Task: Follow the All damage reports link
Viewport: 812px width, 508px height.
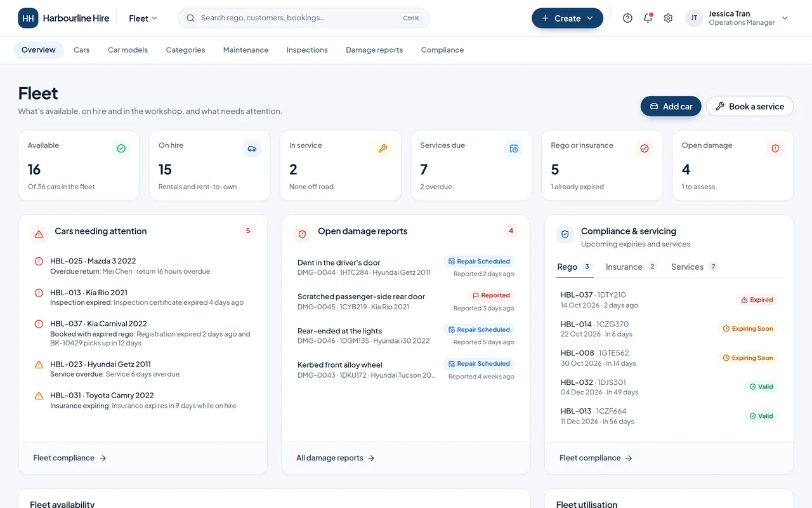Action: coord(336,458)
